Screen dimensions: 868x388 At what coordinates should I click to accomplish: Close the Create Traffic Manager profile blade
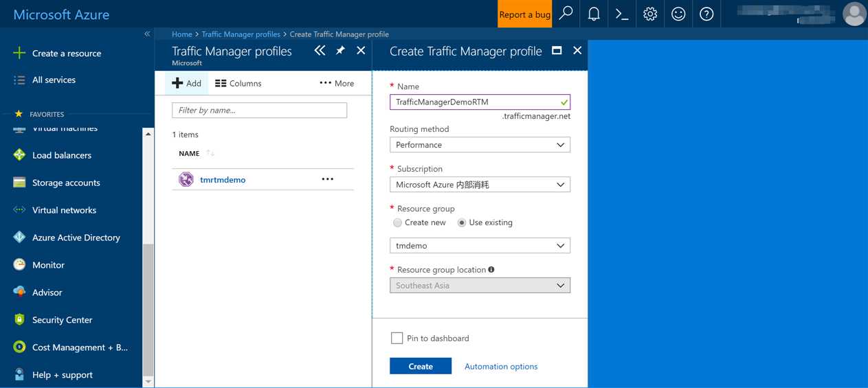[577, 50]
